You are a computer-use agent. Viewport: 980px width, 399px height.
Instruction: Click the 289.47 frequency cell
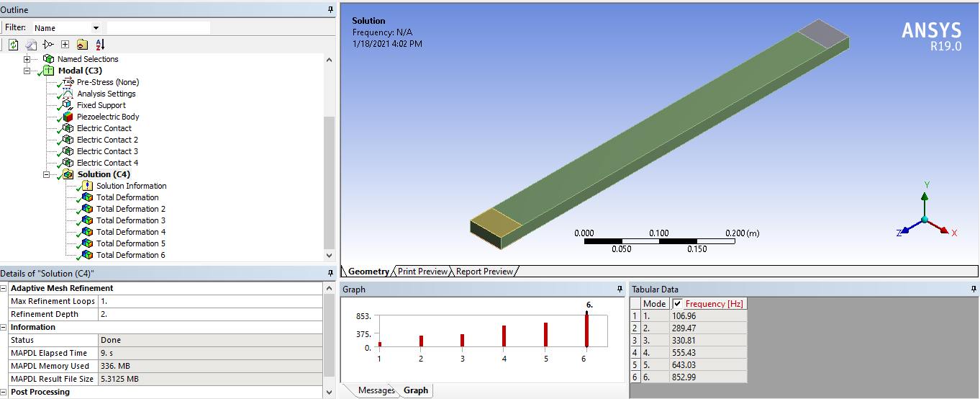coord(708,328)
